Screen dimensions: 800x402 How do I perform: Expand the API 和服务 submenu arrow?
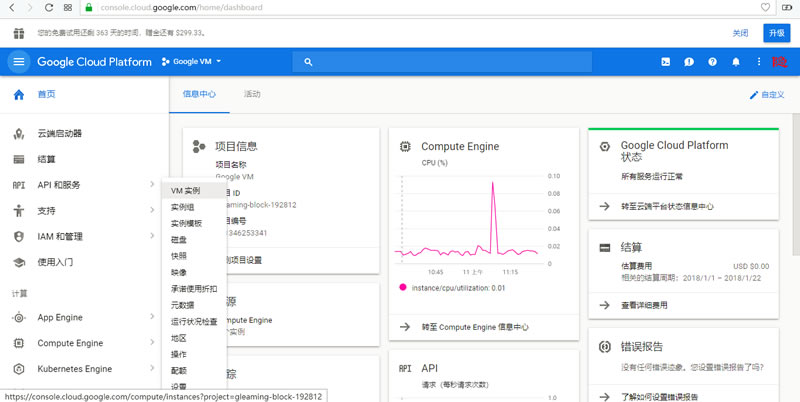(x=152, y=184)
